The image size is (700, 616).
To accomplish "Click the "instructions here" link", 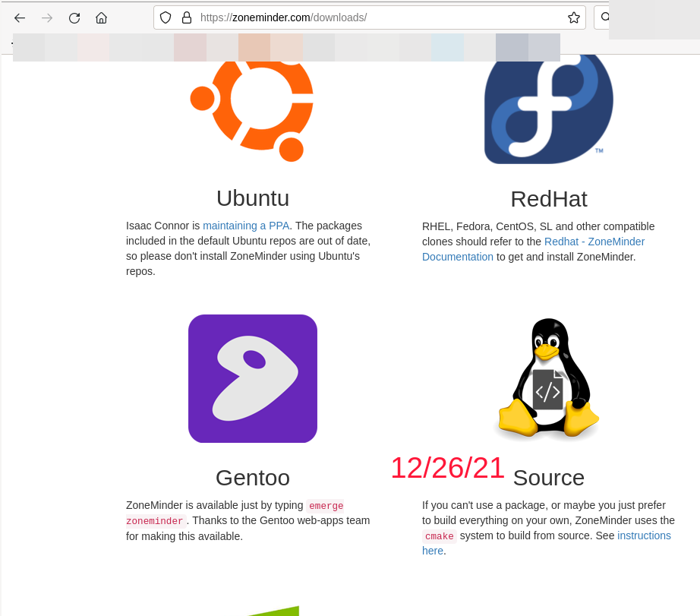I will coord(644,535).
